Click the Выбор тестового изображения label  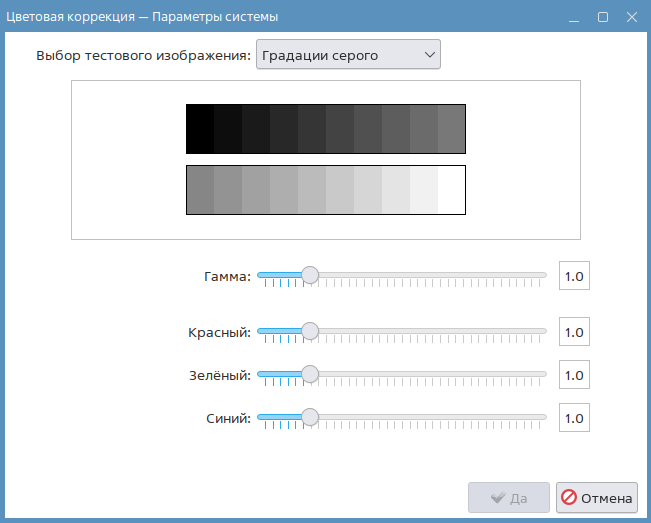(143, 56)
